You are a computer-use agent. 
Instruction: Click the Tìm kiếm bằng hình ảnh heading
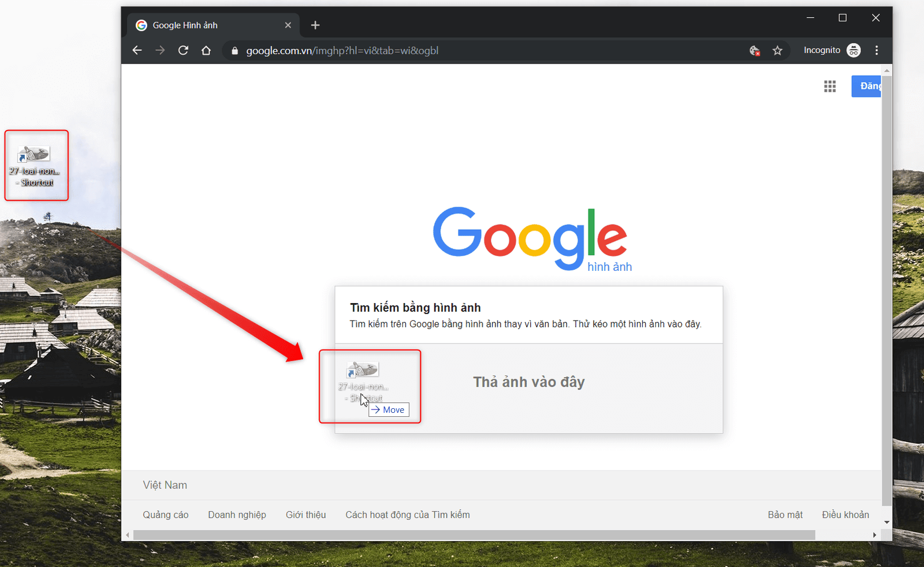point(415,308)
